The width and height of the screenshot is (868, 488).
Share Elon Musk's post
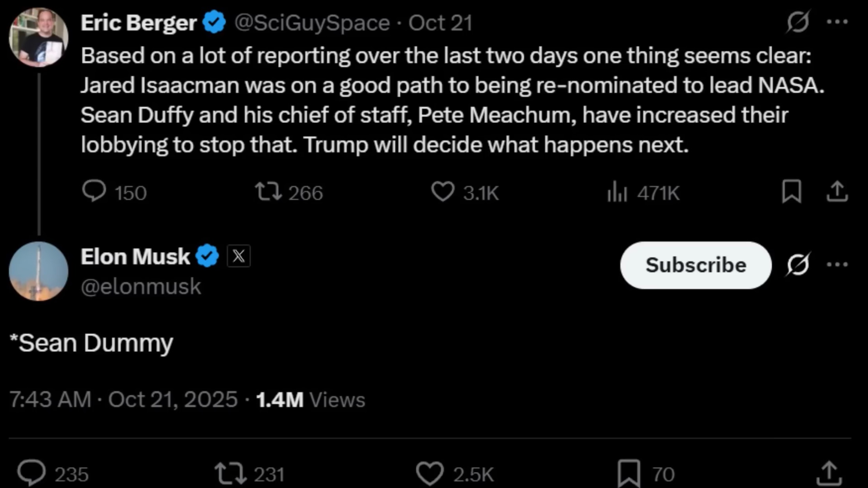829,473
